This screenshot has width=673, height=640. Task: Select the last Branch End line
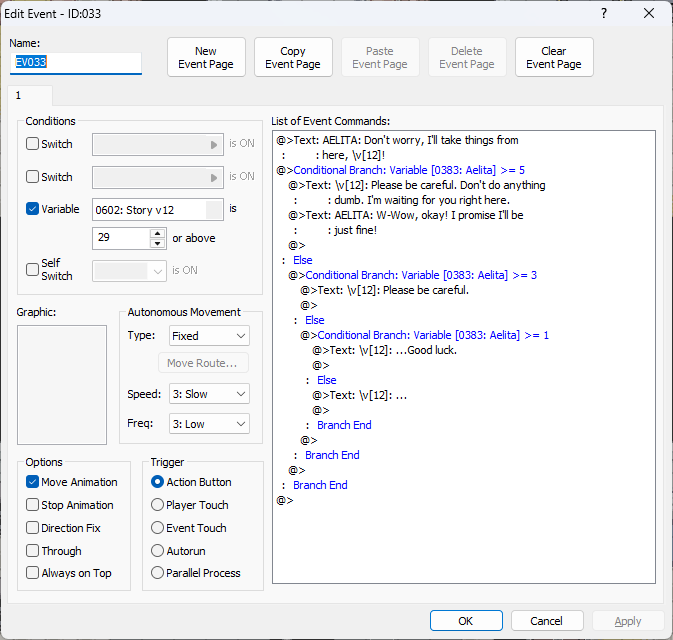(320, 485)
